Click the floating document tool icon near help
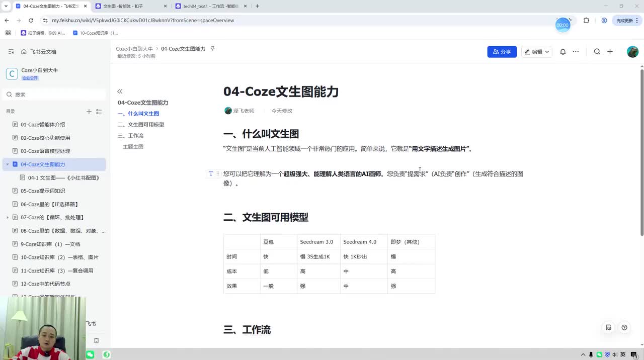644x360 pixels. 608,327
